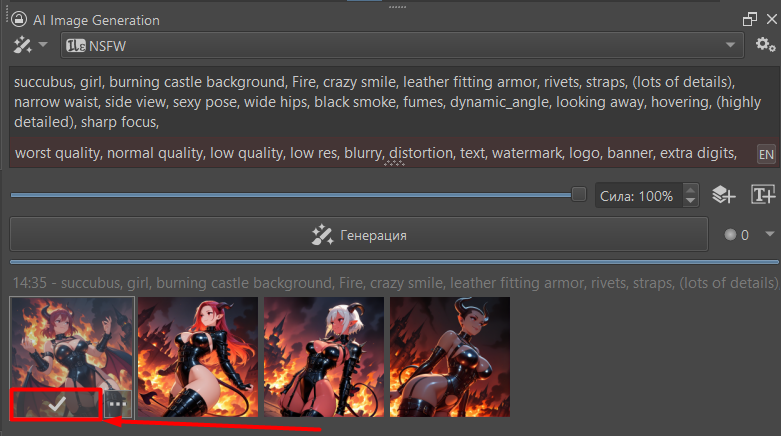Screen dimensions: 781x436
Task: Float the AI Image Generation docker
Action: 749,19
